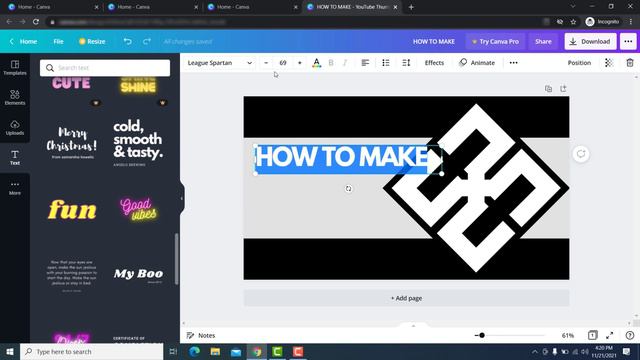Toggle bulleted list formatting
Screen dimensions: 640x360
click(386, 63)
